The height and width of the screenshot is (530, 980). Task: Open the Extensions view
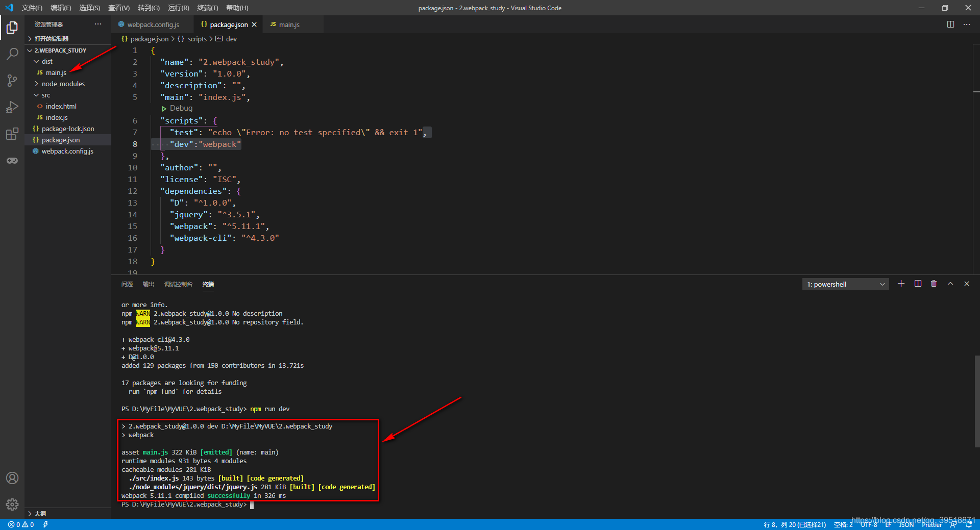coord(12,134)
